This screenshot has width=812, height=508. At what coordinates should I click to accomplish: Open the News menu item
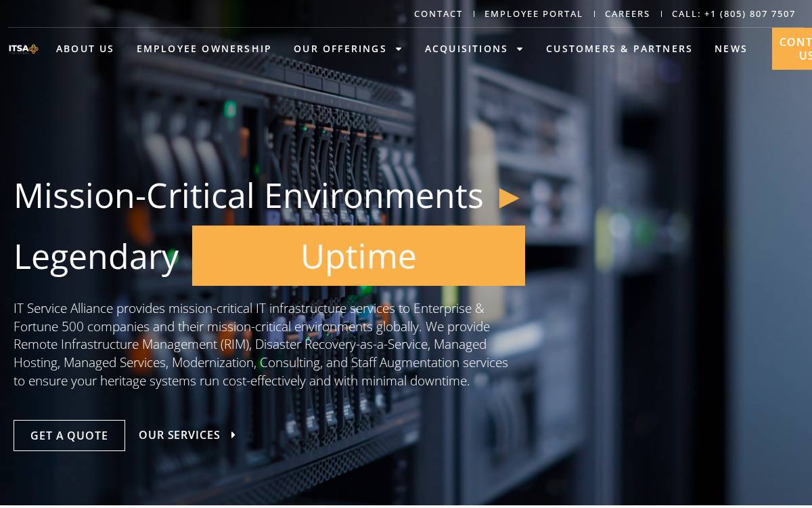pyautogui.click(x=731, y=49)
